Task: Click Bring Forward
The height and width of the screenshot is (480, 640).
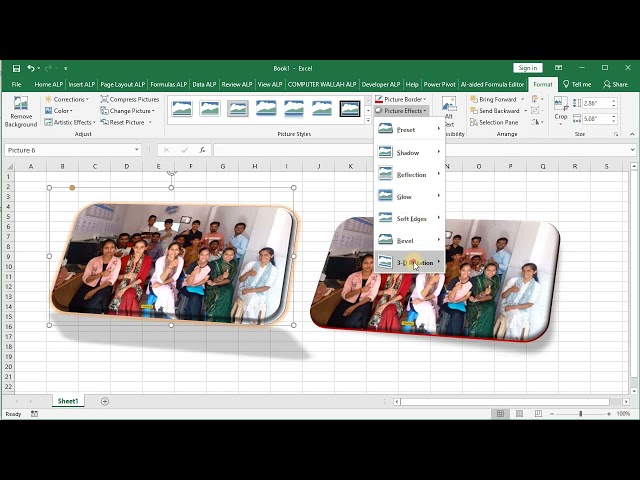Action: coord(493,99)
